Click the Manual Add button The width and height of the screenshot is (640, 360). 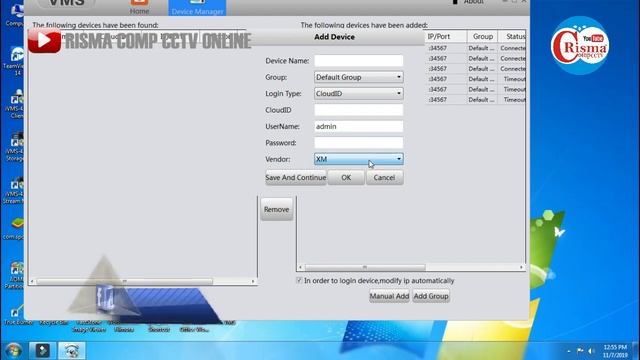pos(389,296)
